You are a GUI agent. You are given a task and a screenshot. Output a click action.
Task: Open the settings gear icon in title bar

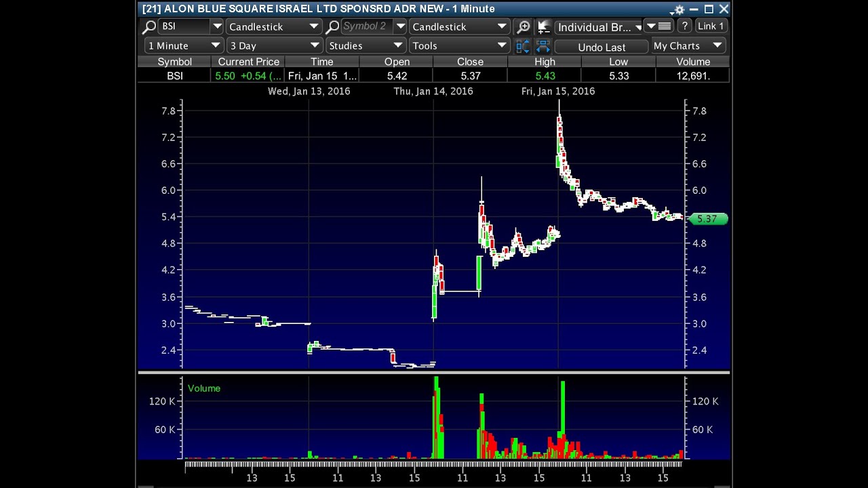click(679, 9)
